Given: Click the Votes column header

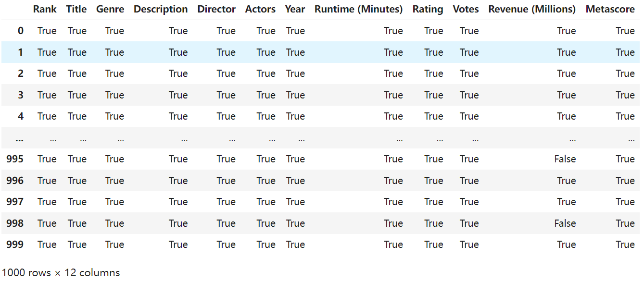Looking at the screenshot, I should 466,9.
